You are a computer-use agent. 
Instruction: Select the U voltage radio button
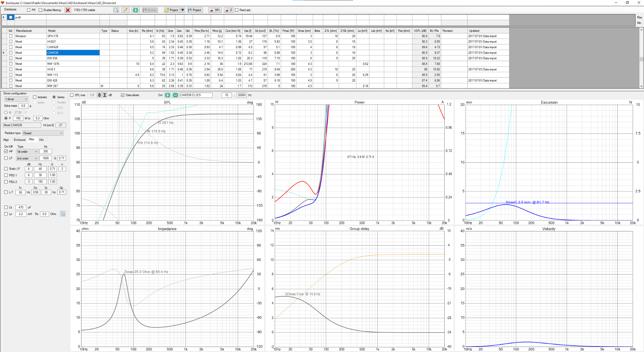tap(6, 112)
